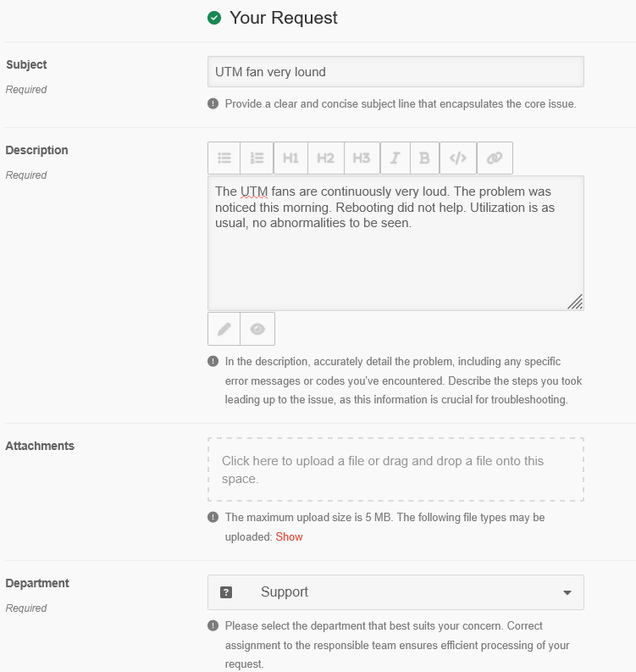Click the Department dropdown arrow
The image size is (636, 672).
567,592
